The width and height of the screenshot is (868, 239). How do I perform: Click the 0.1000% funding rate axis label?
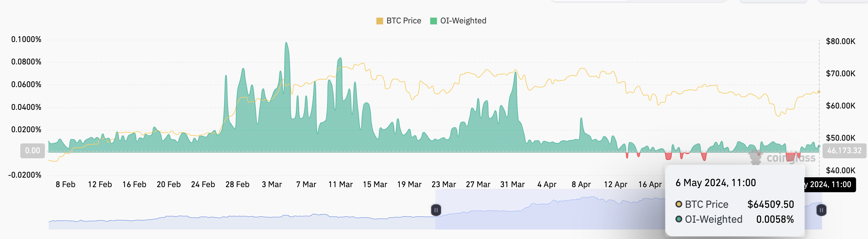26,39
